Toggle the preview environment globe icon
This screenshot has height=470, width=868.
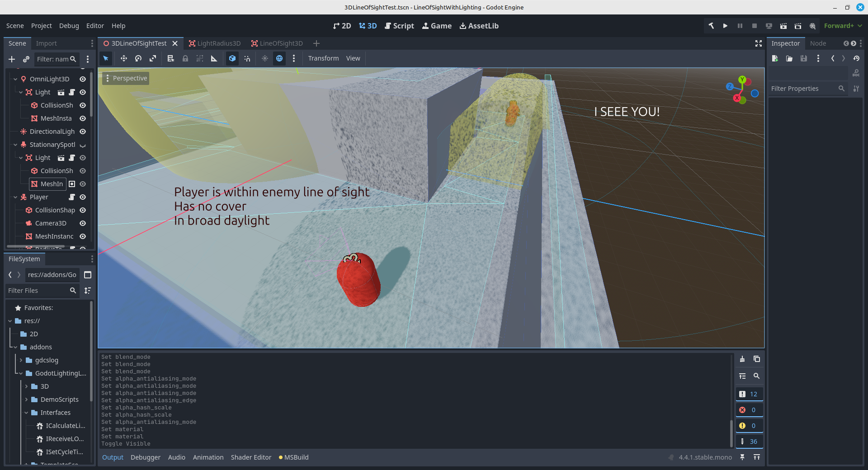[x=279, y=58]
